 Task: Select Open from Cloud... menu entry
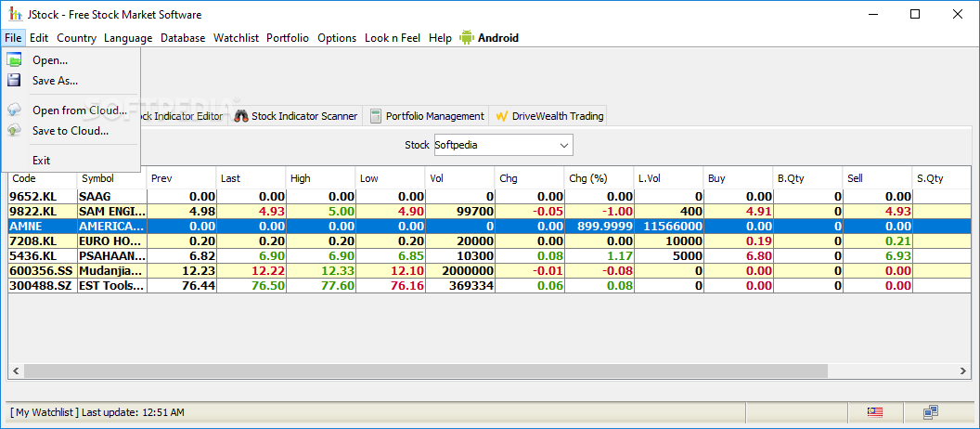click(x=71, y=110)
